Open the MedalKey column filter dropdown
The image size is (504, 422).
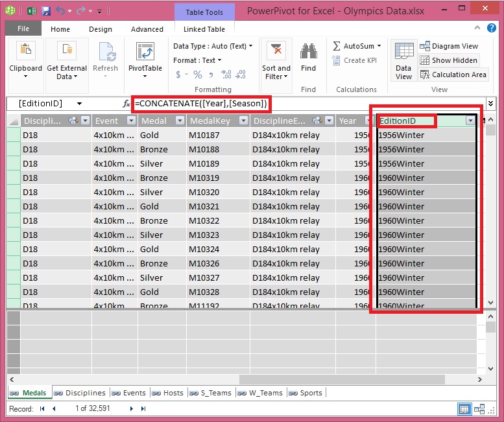[244, 121]
